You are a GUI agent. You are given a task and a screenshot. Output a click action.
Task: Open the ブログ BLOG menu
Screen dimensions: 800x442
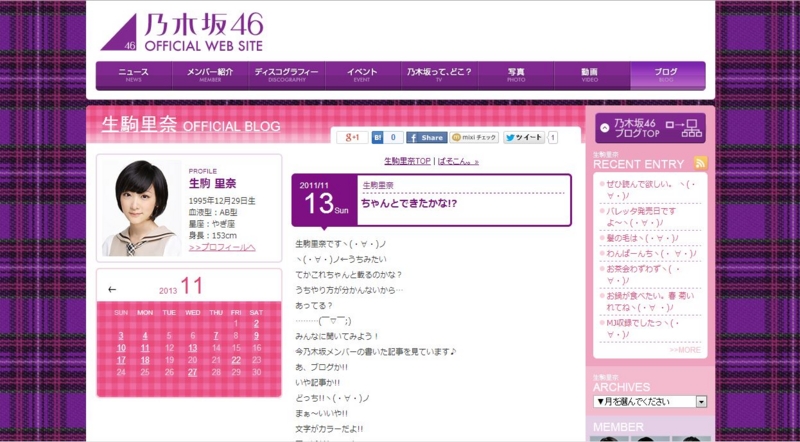pos(668,76)
